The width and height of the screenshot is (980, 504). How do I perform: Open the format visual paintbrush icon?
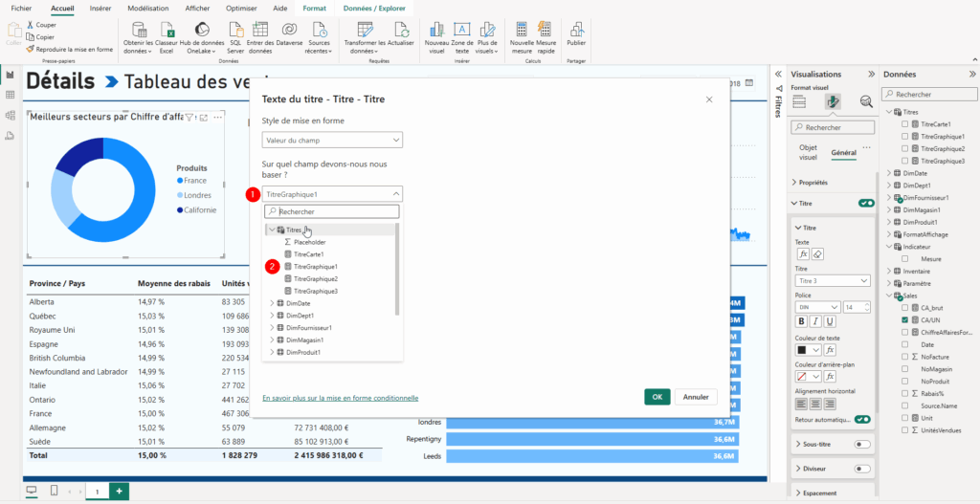point(833,101)
